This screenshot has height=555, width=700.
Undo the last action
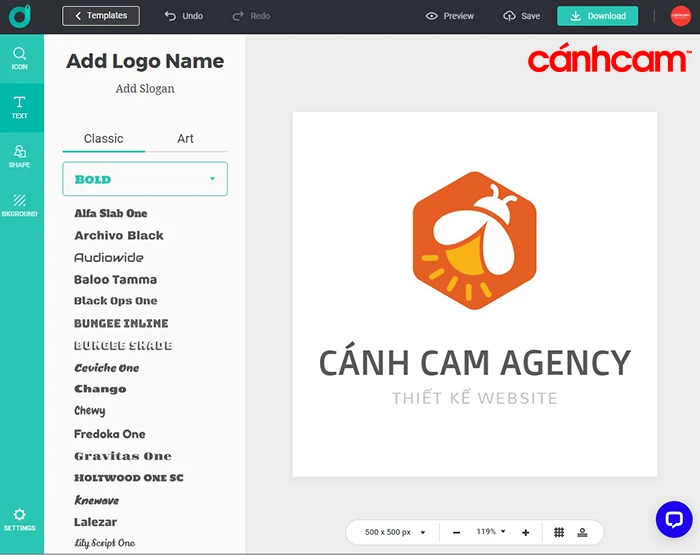click(x=183, y=16)
